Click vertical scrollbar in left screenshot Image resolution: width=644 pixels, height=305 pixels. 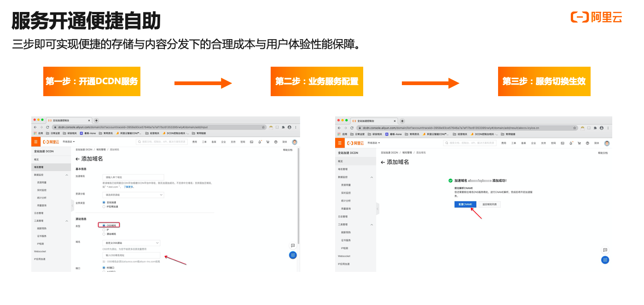(x=299, y=196)
